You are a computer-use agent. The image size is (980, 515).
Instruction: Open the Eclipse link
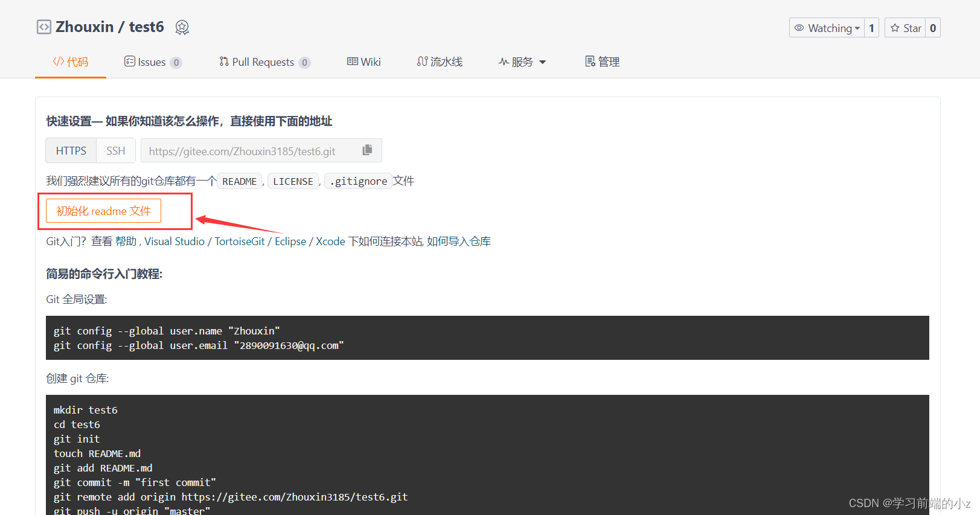(x=290, y=242)
